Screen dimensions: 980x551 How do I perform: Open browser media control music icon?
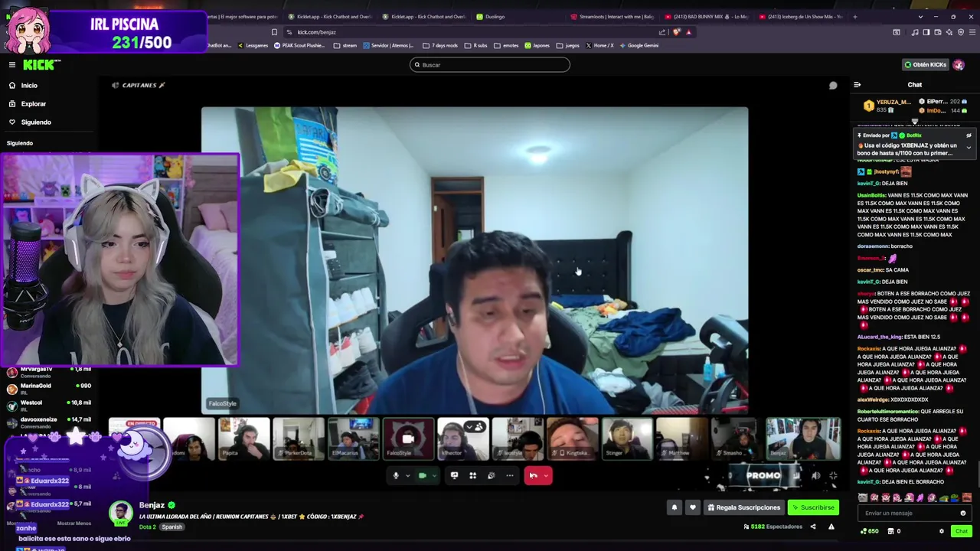(x=915, y=32)
